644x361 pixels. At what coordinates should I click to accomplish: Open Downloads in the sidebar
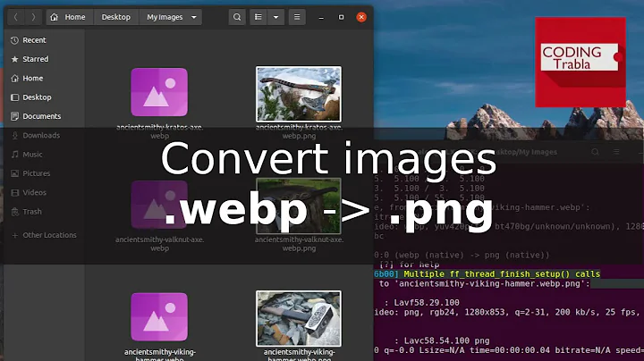click(x=44, y=136)
